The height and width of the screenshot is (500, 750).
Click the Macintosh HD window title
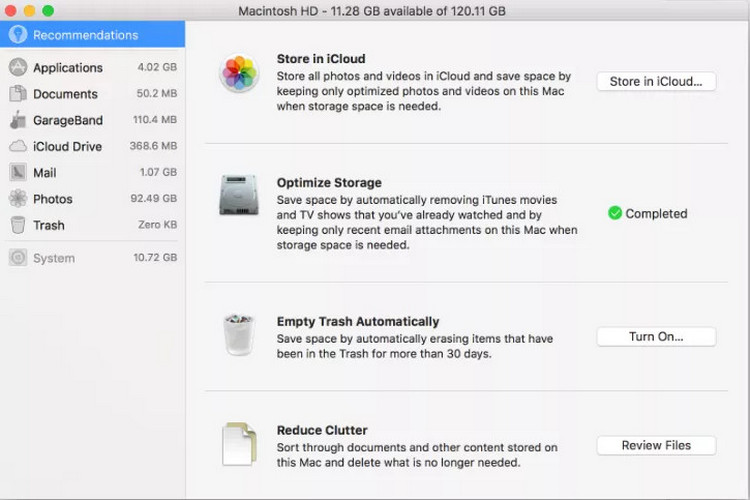(371, 10)
